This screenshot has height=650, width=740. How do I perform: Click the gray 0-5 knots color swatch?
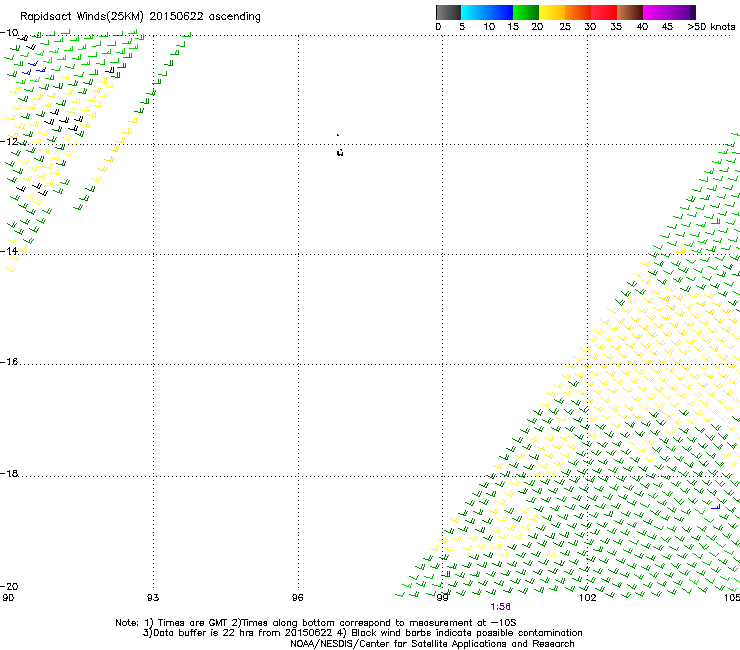448,12
